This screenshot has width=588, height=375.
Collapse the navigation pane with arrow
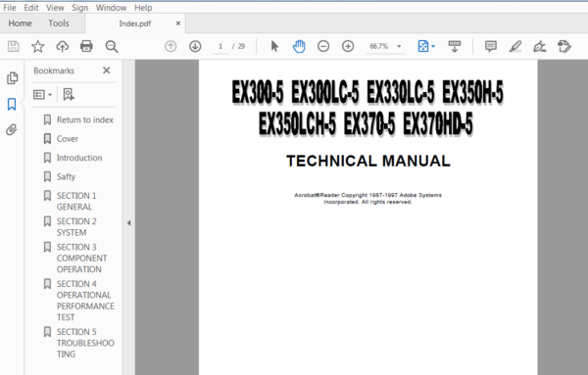point(128,223)
